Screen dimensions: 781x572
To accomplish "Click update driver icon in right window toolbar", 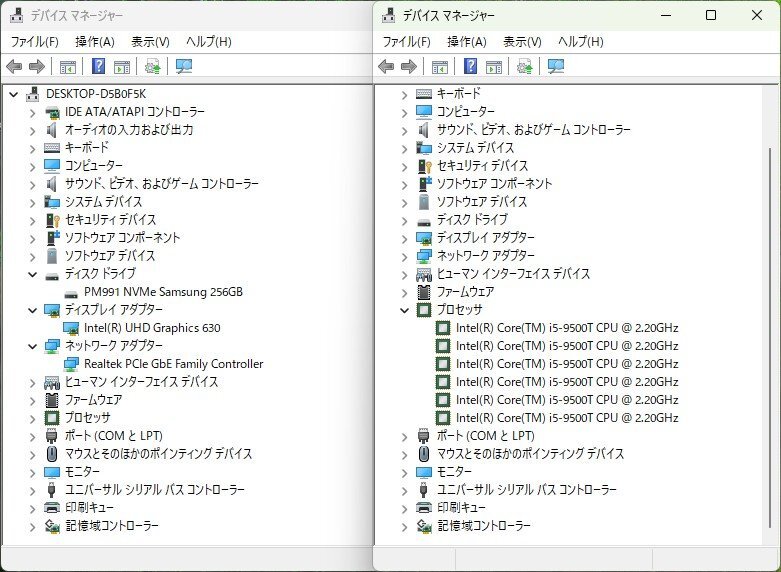I will point(524,66).
